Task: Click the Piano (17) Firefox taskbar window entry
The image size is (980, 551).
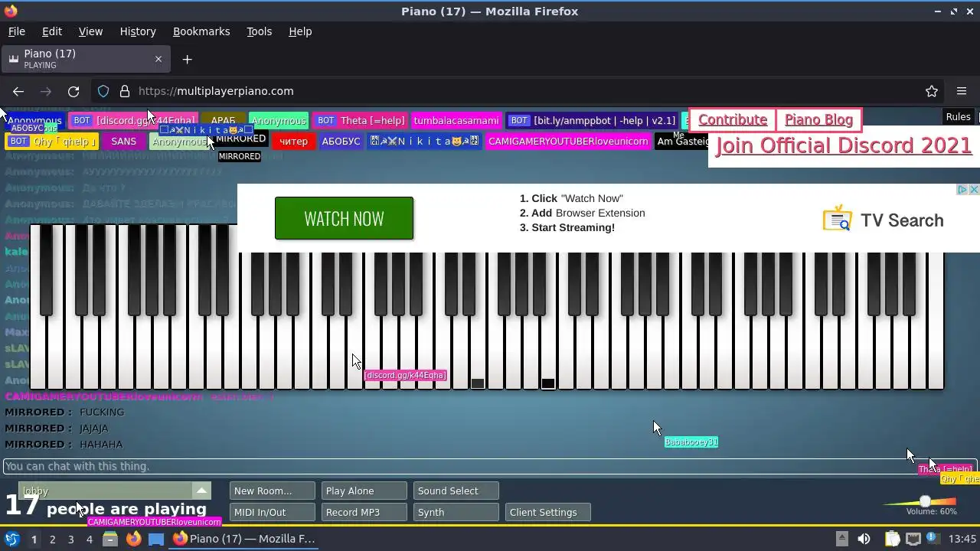Action: point(243,539)
